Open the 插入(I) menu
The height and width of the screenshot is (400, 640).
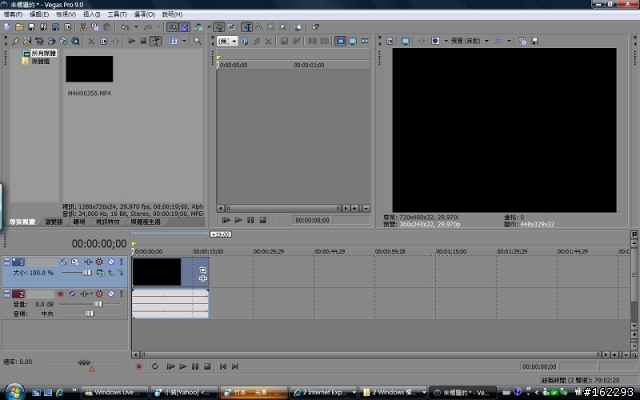(x=91, y=14)
